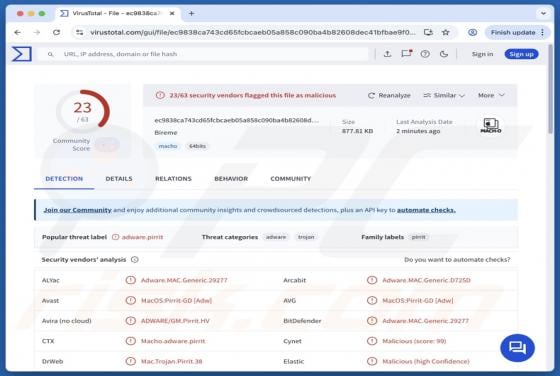The width and height of the screenshot is (560, 376).
Task: Click the trojan threat category tag
Action: point(306,237)
